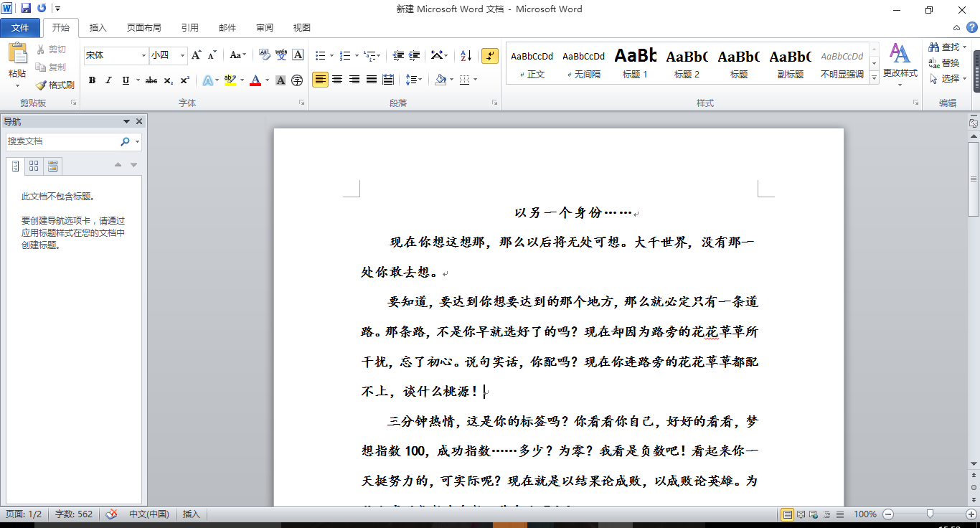
Task: Apply the 无间隔 style
Action: (583, 63)
